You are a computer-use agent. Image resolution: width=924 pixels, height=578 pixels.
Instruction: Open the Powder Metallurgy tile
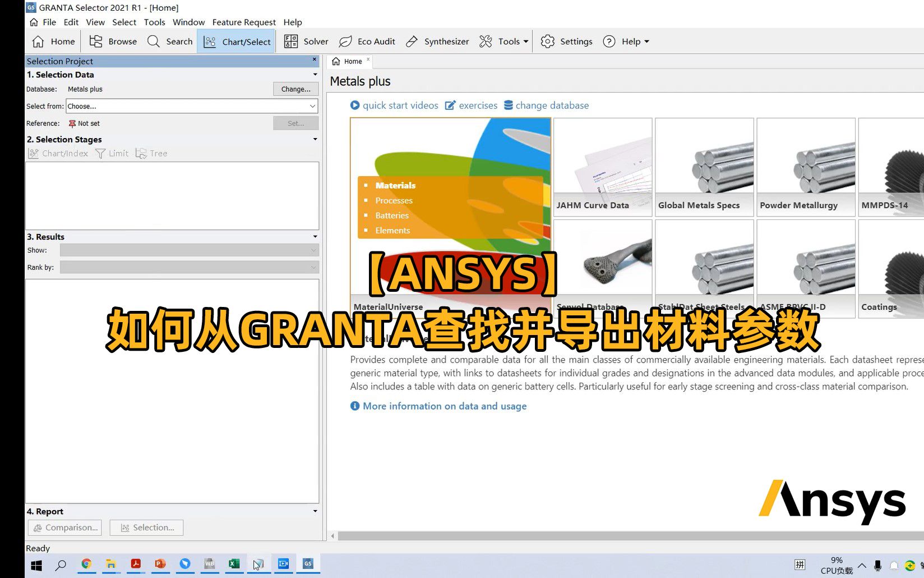point(806,167)
